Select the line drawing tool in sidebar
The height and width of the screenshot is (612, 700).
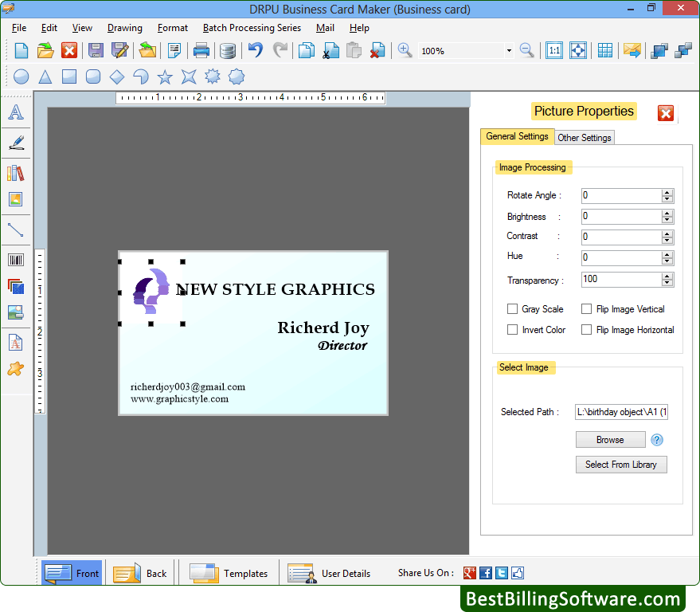[16, 230]
